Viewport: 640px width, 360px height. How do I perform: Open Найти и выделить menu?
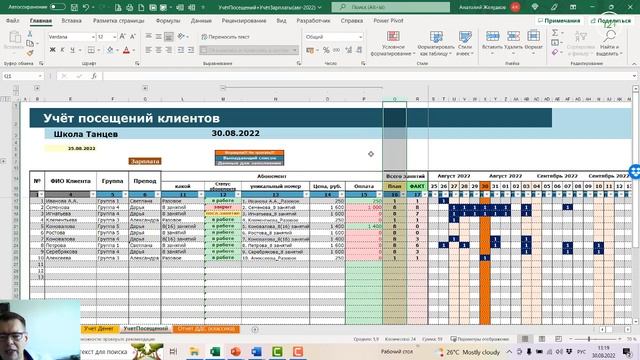coord(609,44)
